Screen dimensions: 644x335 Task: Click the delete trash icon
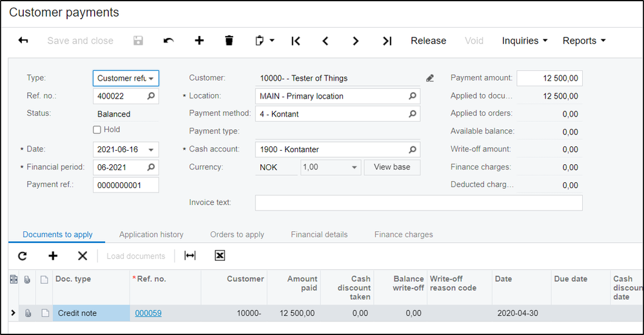click(229, 41)
